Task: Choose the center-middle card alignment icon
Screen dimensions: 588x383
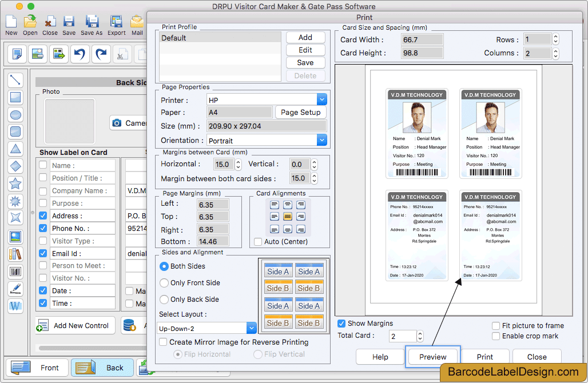Action: click(288, 217)
